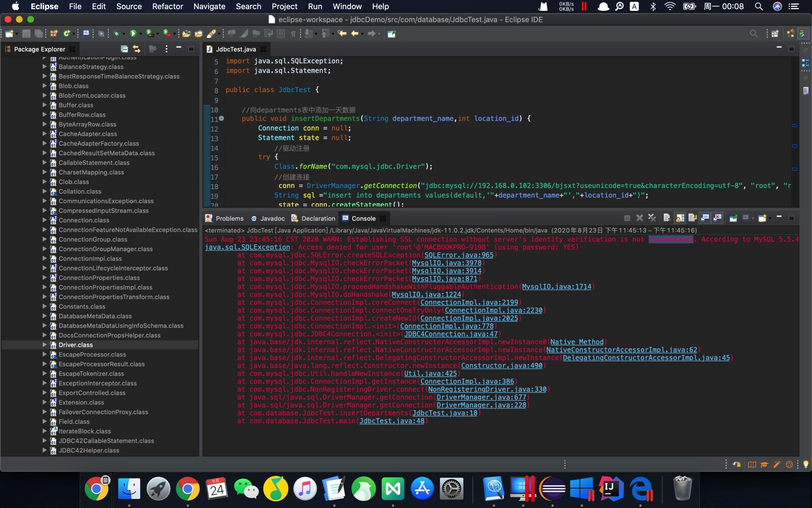
Task: Close the Console view tab
Action: [383, 218]
